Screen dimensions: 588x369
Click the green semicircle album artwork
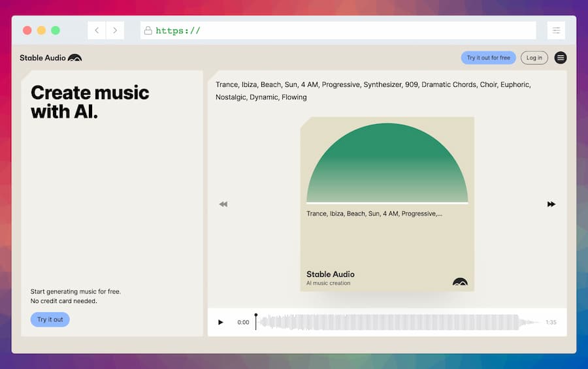click(387, 163)
